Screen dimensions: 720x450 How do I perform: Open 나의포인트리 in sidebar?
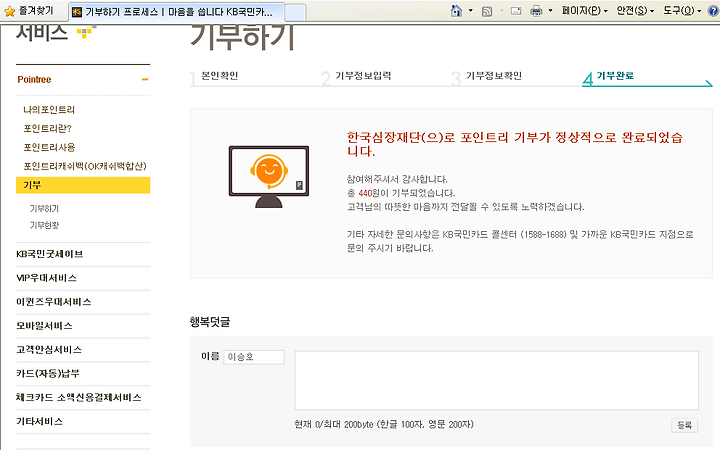(49, 110)
